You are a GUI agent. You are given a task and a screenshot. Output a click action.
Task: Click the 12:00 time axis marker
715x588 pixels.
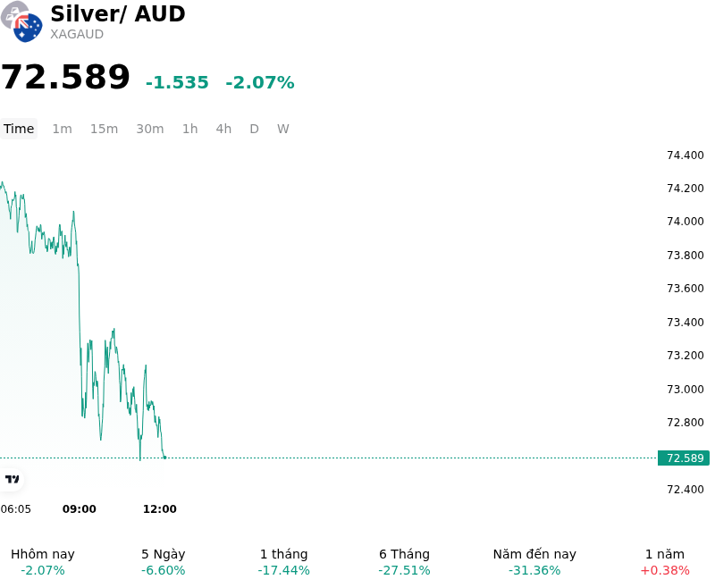[160, 509]
